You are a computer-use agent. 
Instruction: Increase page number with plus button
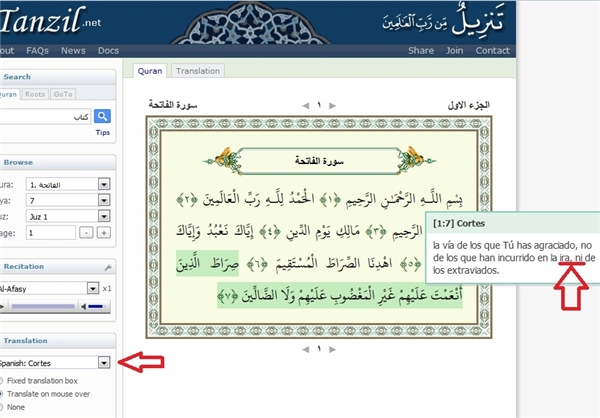coord(104,232)
